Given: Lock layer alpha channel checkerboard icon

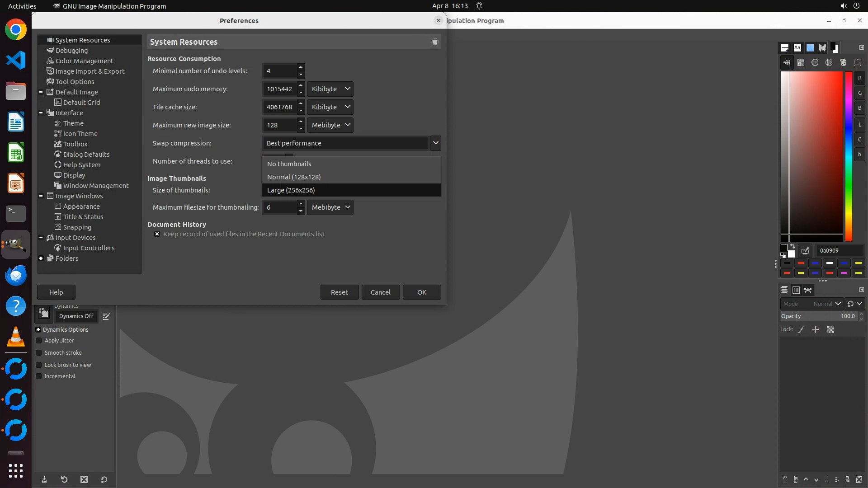Looking at the screenshot, I should coord(830,330).
